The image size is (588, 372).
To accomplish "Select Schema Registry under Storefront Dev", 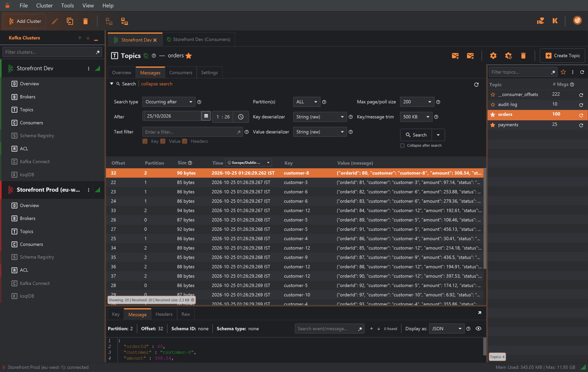I will (37, 136).
